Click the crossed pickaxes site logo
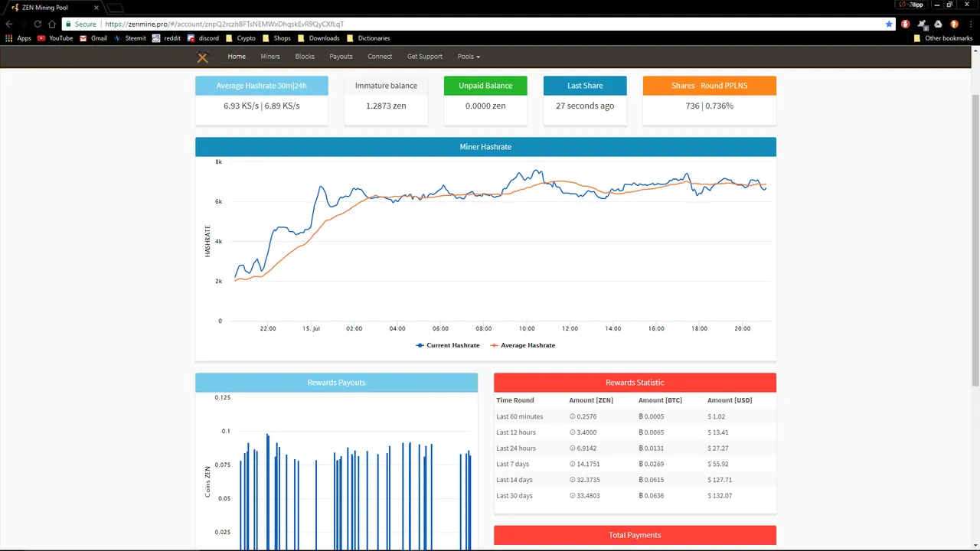 pos(202,57)
